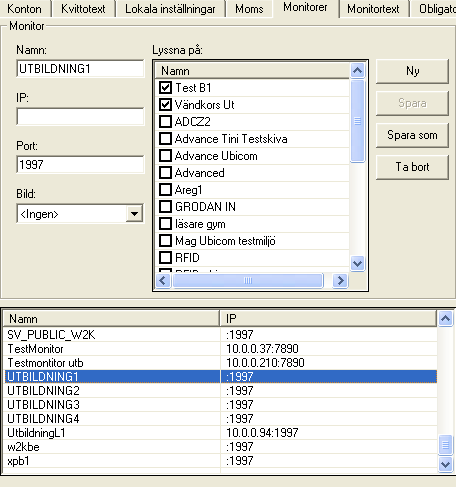Click down arrow of Lyssna på scrollbar
Screen dimensions: 456x487
[358, 264]
